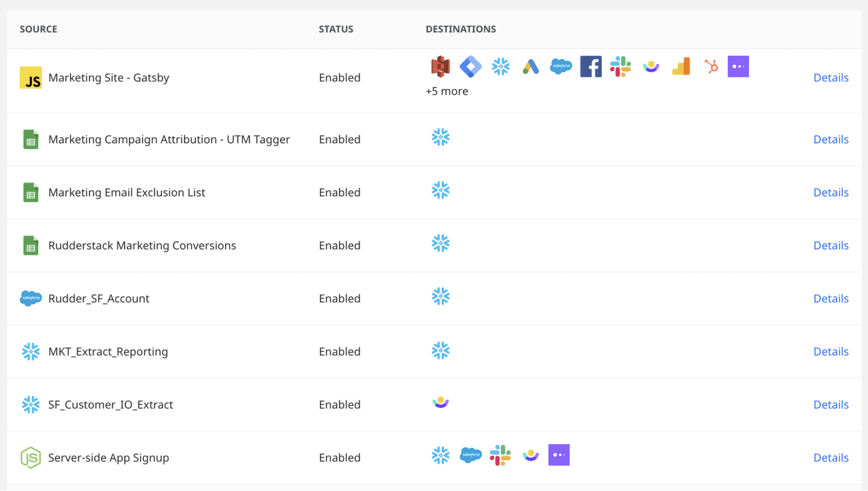Click Google Analytics icon in Gatsby row
This screenshot has height=491, width=868.
click(x=681, y=66)
